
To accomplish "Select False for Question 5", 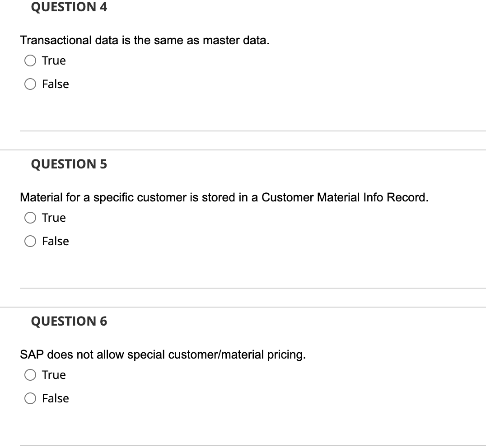I will (x=30, y=241).
